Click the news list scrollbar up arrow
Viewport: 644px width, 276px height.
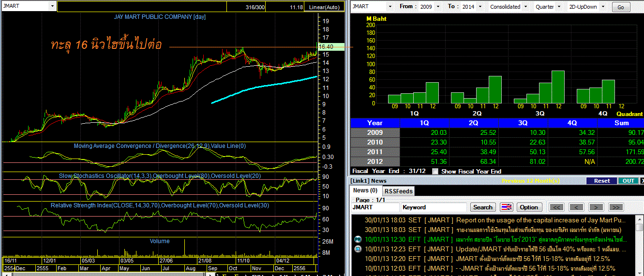(x=641, y=218)
